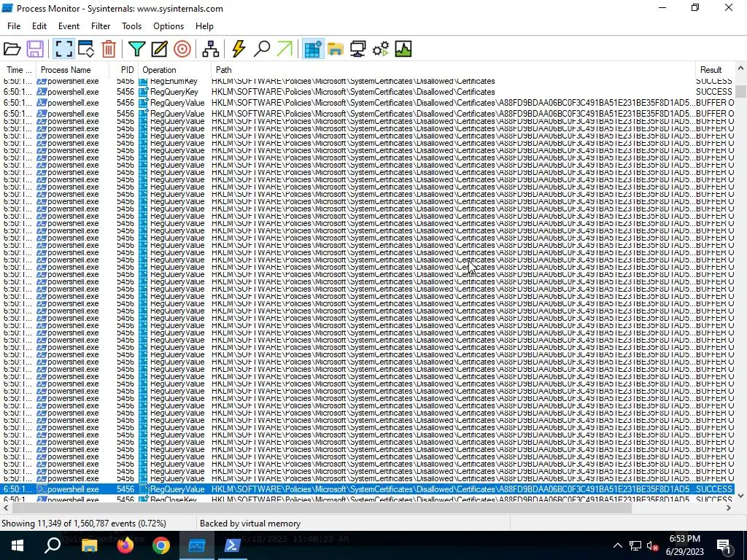747x560 pixels.
Task: Show the Process Tree icon
Action: [x=210, y=49]
